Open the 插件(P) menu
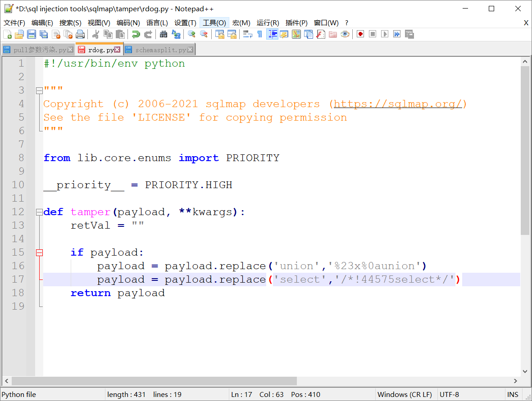Viewport: 532px width, 401px height. click(296, 23)
